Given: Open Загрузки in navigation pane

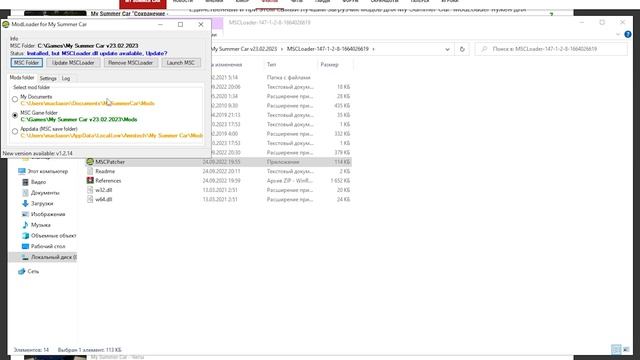Looking at the screenshot, I should pos(42,203).
